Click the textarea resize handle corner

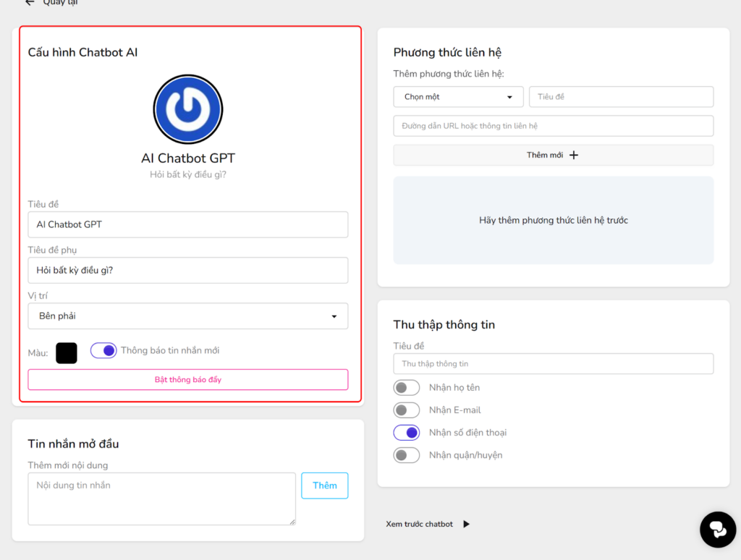292,522
